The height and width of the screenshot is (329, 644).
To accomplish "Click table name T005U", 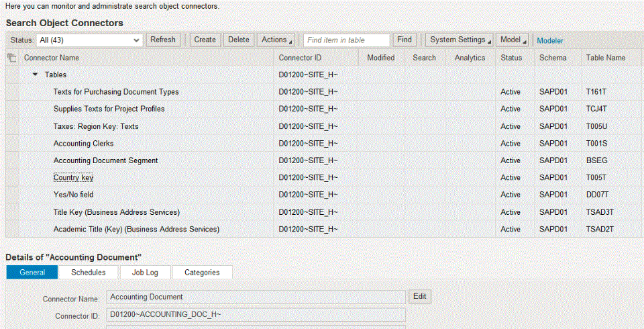I will (597, 126).
